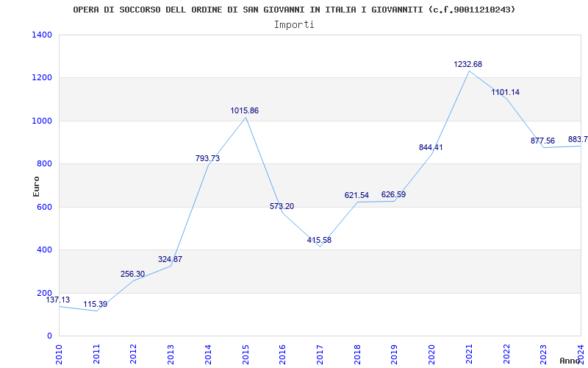Select the 573.20 data label
Image resolution: width=588 pixels, height=368 pixels.
(x=282, y=206)
